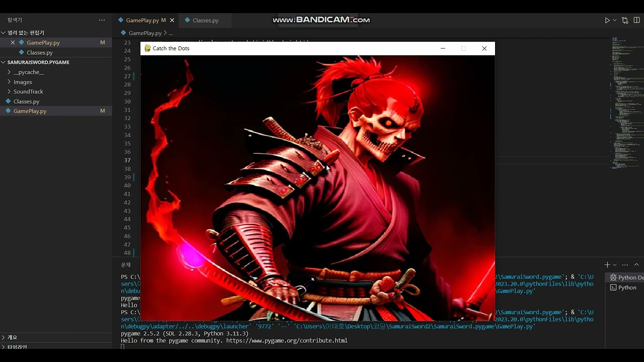The width and height of the screenshot is (644, 362).
Task: Click the pygame 2.5.2 version line in the terminal
Action: tap(185, 334)
